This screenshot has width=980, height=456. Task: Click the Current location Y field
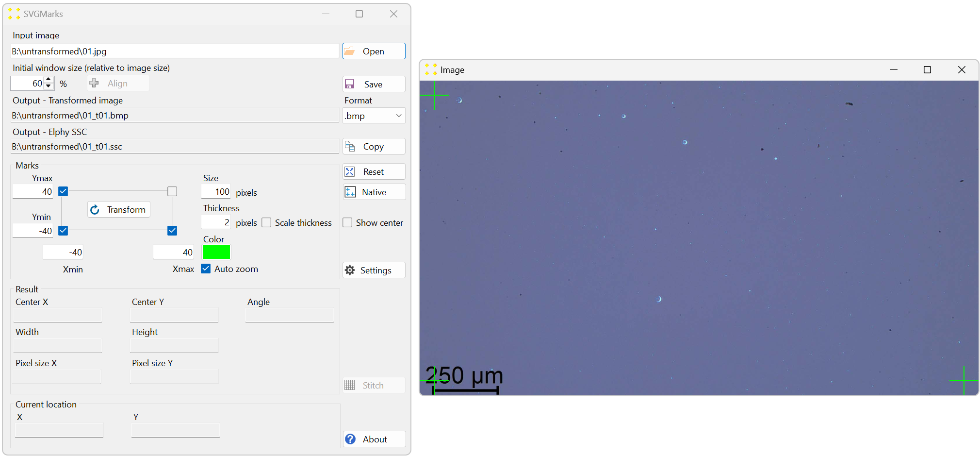point(176,430)
